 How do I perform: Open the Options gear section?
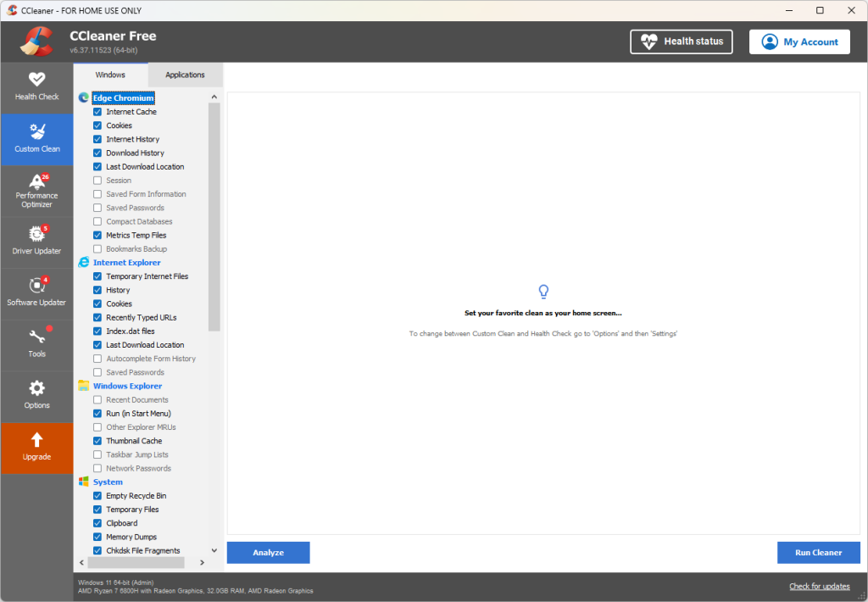point(36,397)
